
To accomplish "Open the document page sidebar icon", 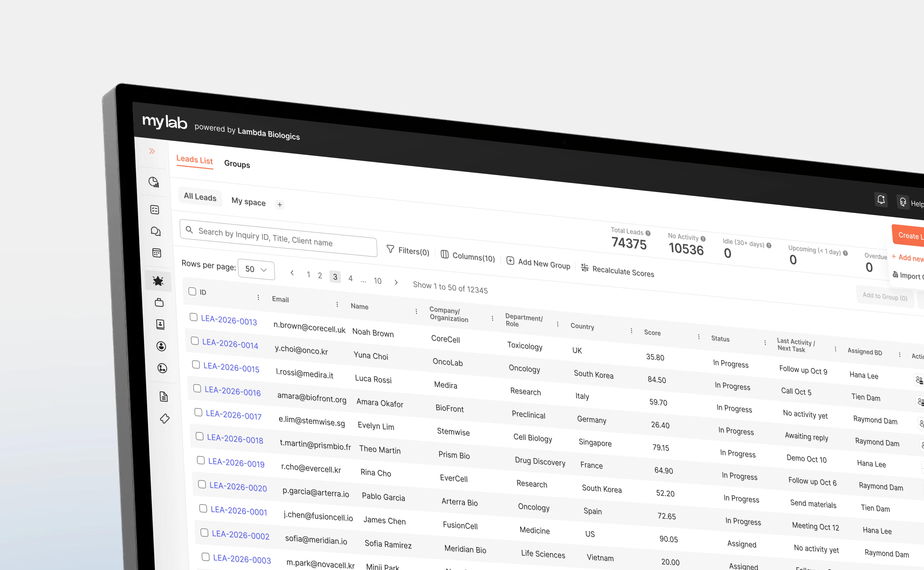I will click(163, 396).
